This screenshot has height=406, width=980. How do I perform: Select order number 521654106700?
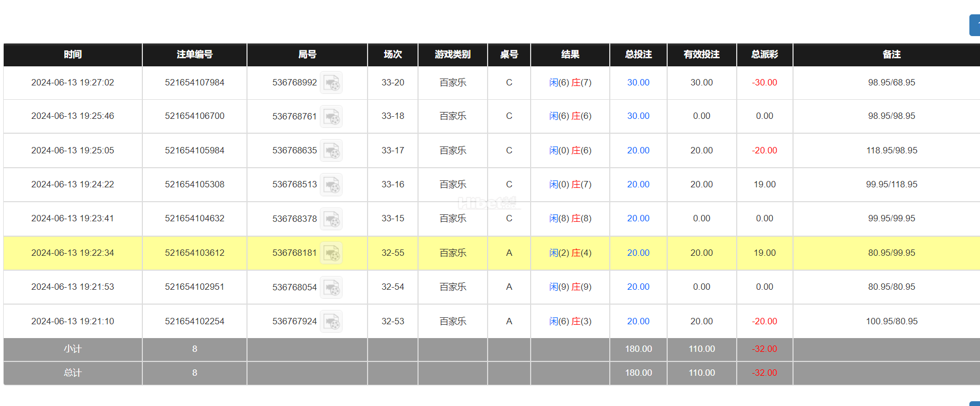tap(194, 116)
